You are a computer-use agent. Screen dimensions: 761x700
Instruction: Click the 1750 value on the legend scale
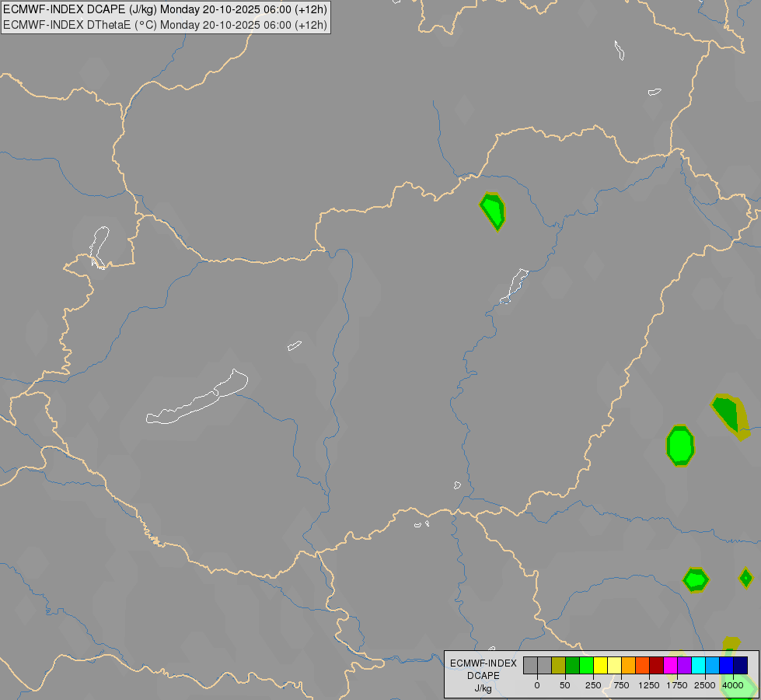pyautogui.click(x=677, y=685)
